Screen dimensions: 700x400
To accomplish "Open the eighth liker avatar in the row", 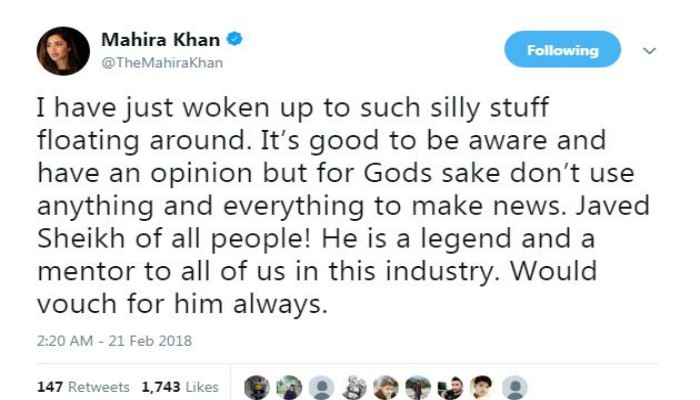I will [x=482, y=387].
